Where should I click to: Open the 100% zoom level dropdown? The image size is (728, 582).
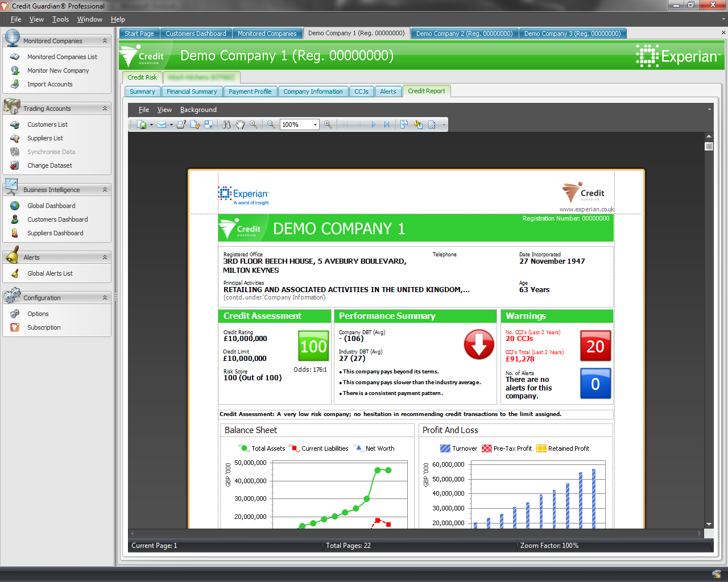tap(315, 124)
